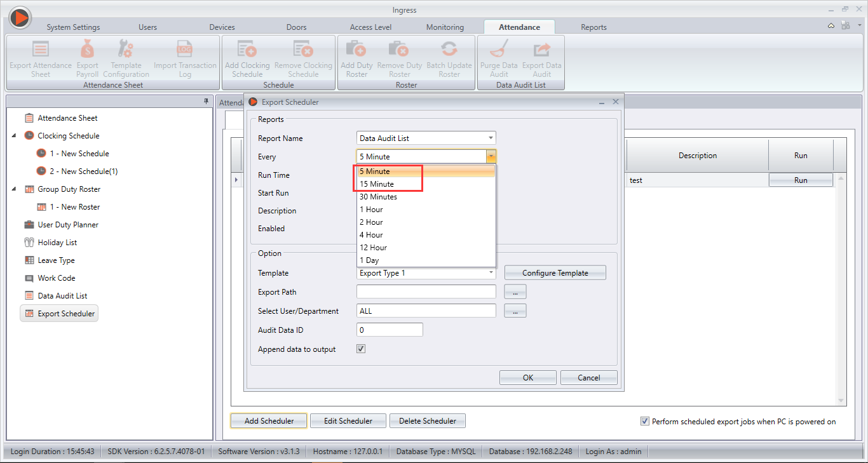Toggle Perform scheduled export jobs checkbox
This screenshot has width=868, height=463.
[x=645, y=421]
